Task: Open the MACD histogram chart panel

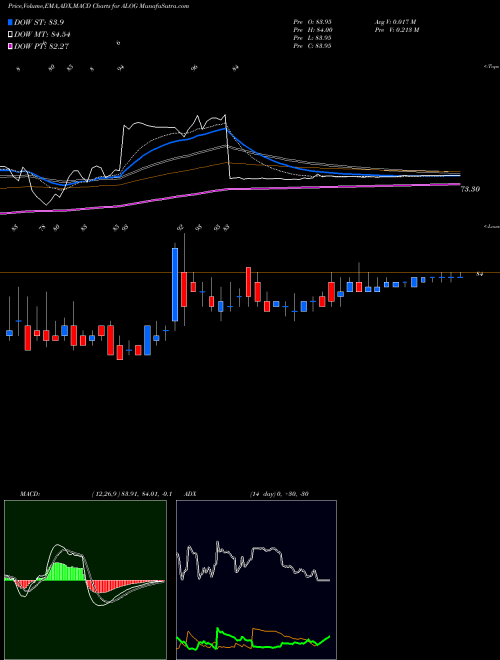Action: pos(85,580)
